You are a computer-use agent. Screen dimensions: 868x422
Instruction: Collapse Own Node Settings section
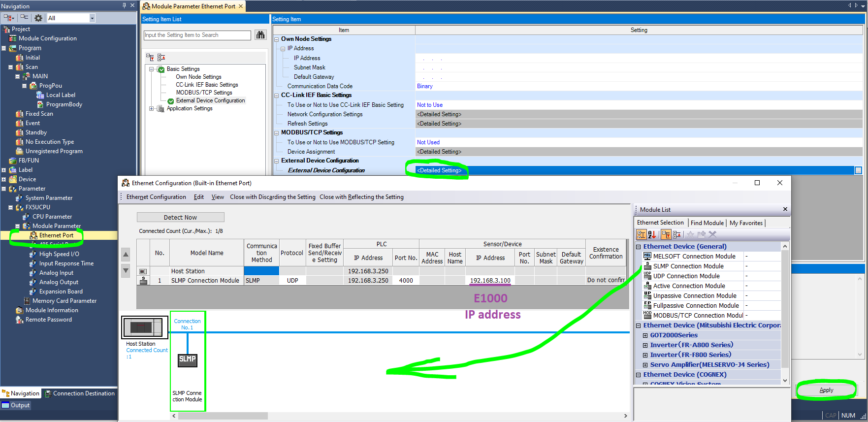277,39
